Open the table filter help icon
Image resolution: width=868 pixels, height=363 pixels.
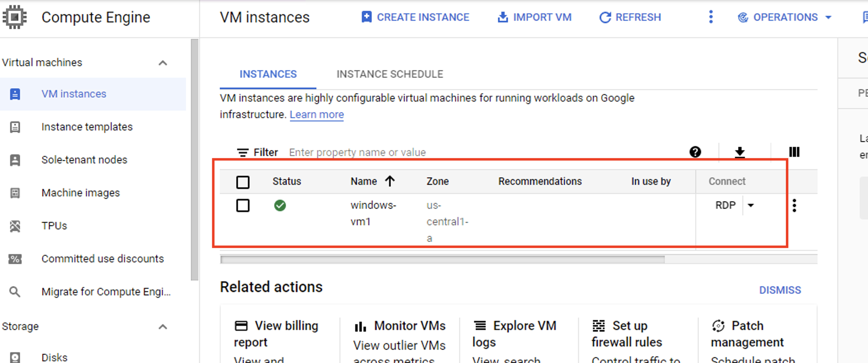click(695, 152)
